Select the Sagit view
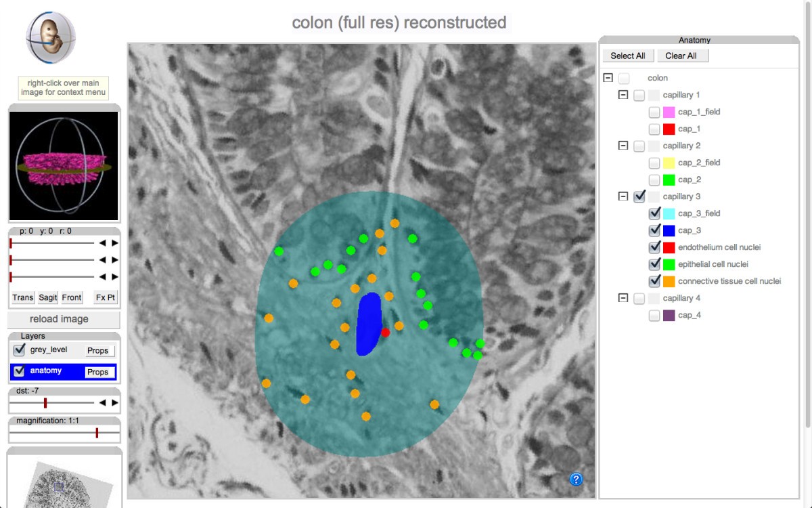 click(47, 297)
